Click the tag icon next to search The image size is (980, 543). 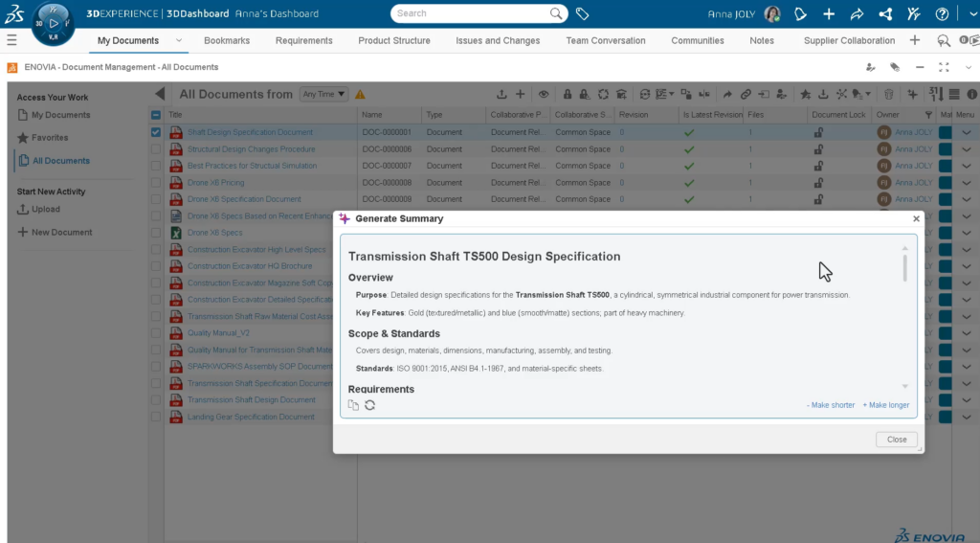(582, 13)
